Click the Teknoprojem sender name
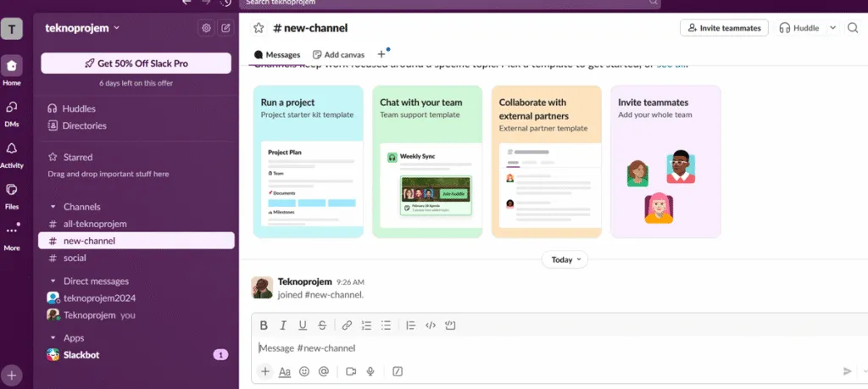The image size is (868, 389). click(x=304, y=281)
